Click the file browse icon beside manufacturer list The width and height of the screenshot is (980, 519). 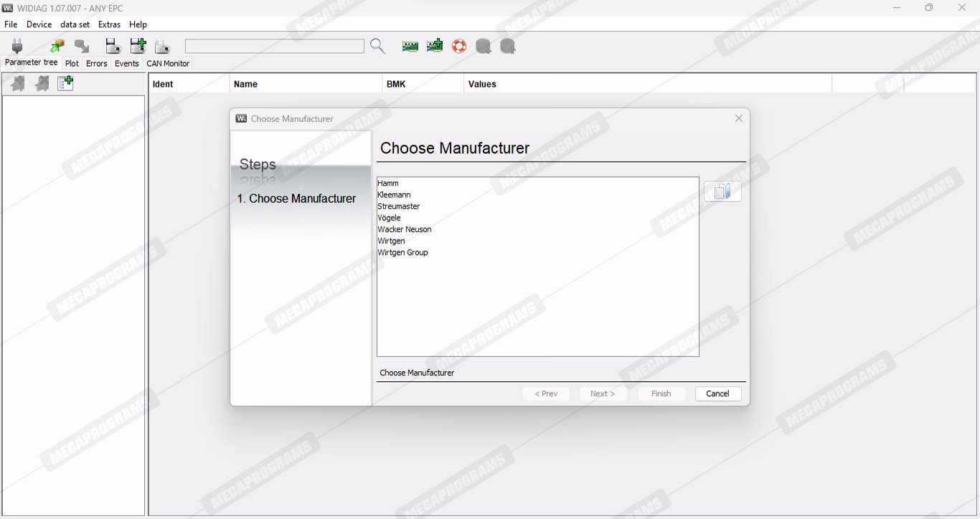[x=722, y=192]
